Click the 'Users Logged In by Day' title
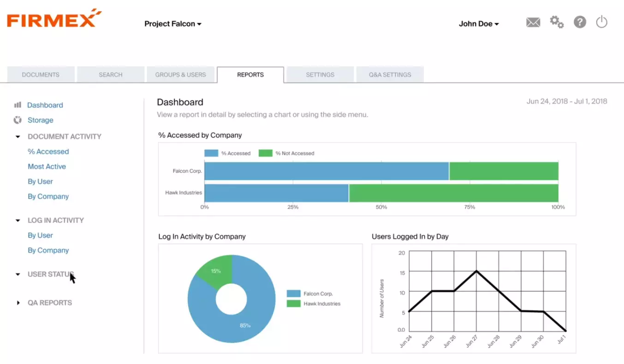The width and height of the screenshot is (624, 364). 410,237
